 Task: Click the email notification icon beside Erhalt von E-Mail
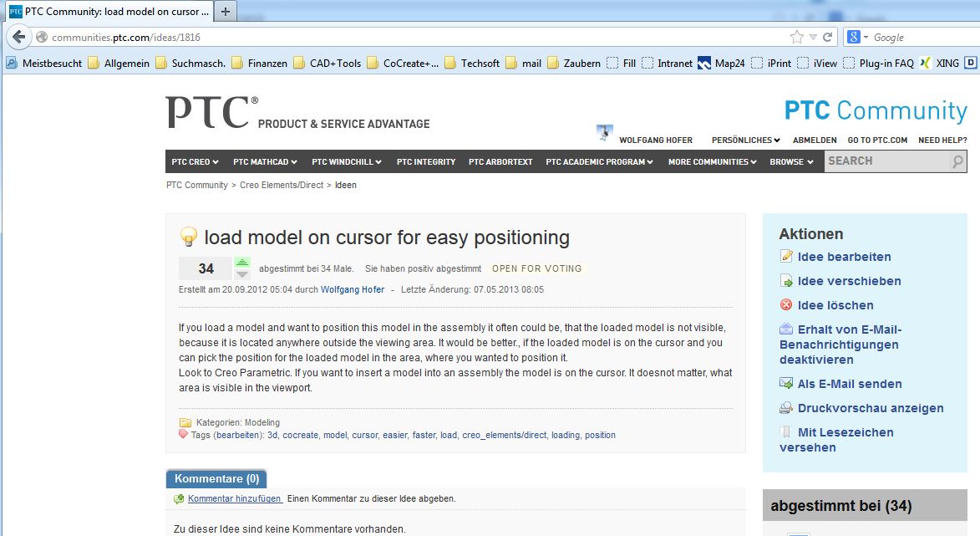[x=786, y=329]
